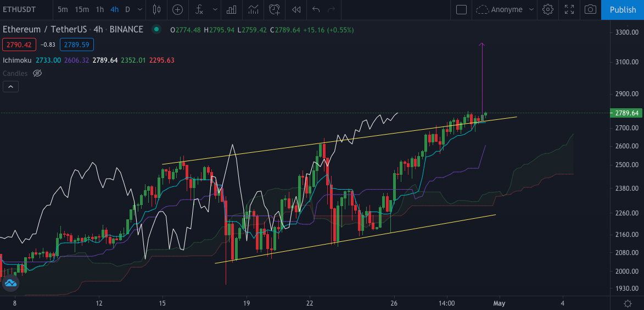Select the lower yellow channel trendline

355,239
